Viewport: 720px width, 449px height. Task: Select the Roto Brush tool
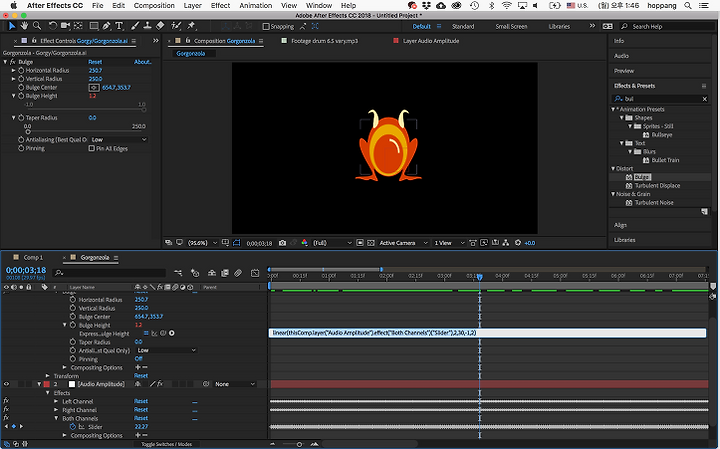coord(176,26)
